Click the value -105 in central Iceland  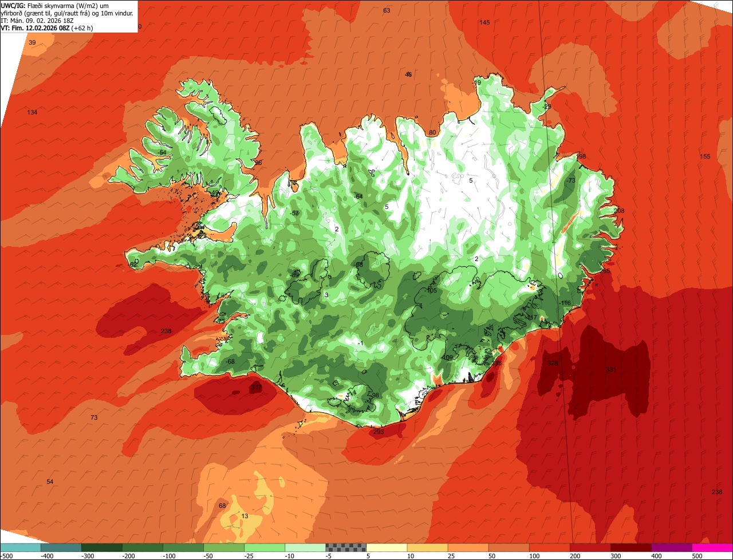point(431,290)
